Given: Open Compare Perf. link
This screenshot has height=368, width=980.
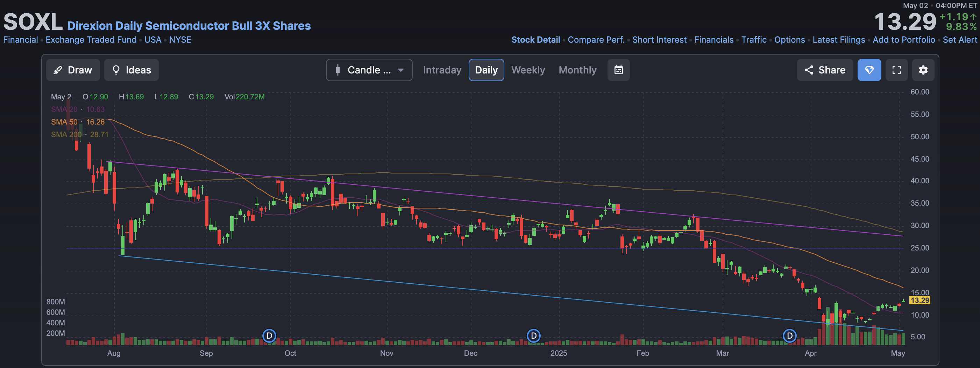Looking at the screenshot, I should click(x=596, y=40).
